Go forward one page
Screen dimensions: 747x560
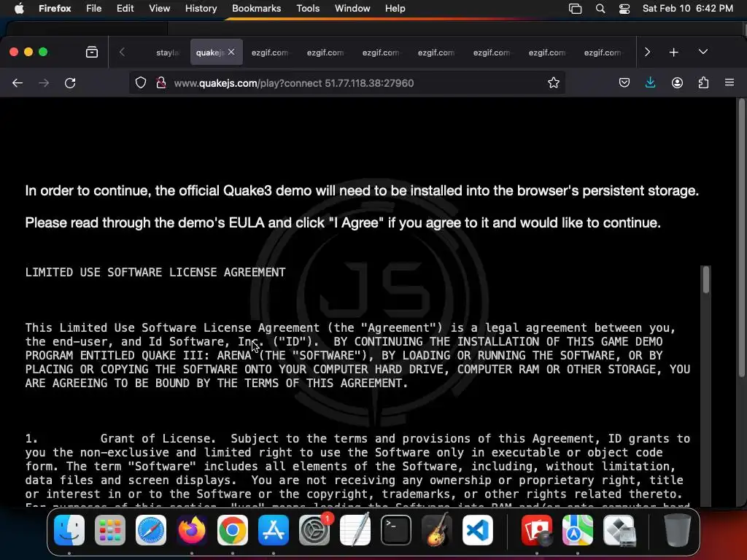tap(44, 83)
